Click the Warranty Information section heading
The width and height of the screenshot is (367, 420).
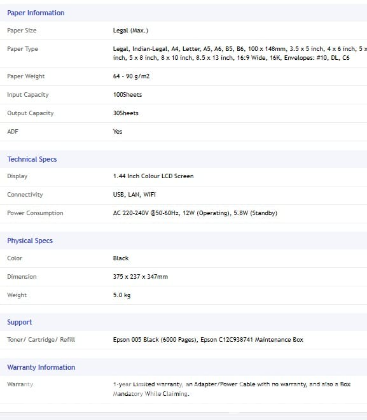click(x=41, y=367)
